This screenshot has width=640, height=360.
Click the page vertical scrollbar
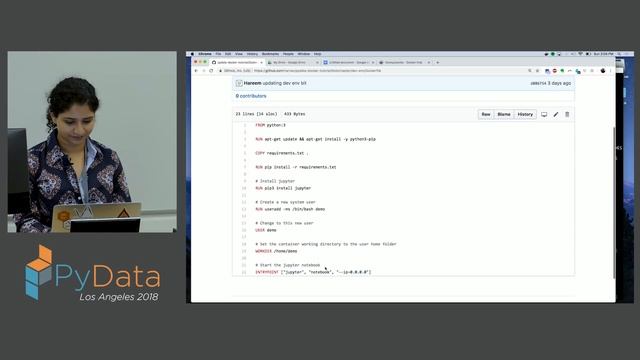[614, 202]
